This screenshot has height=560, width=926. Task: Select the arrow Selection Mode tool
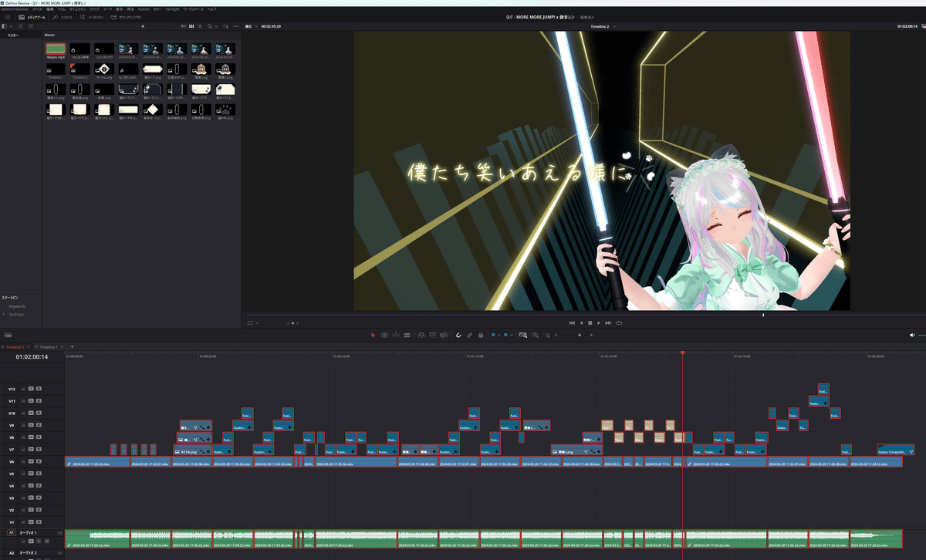point(373,336)
